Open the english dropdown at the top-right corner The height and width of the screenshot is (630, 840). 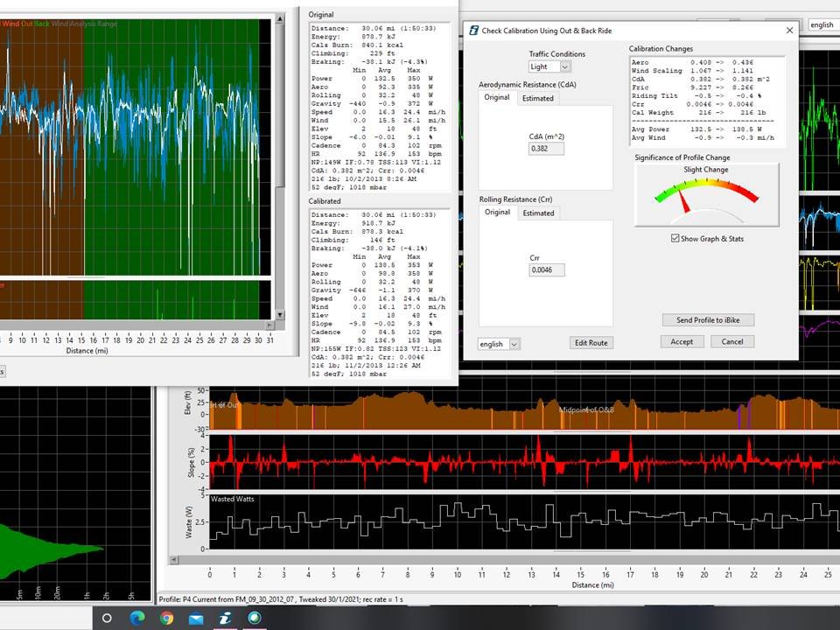tap(822, 25)
